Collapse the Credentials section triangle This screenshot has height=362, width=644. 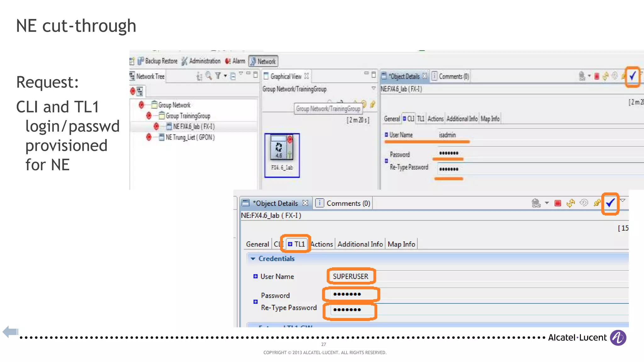point(253,259)
